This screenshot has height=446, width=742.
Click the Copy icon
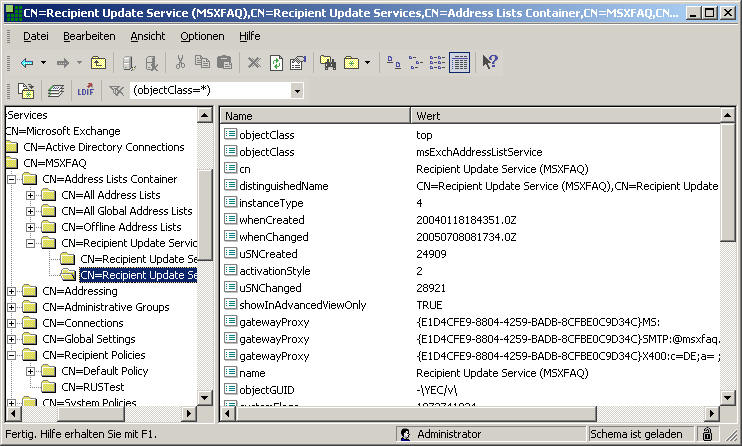(203, 62)
